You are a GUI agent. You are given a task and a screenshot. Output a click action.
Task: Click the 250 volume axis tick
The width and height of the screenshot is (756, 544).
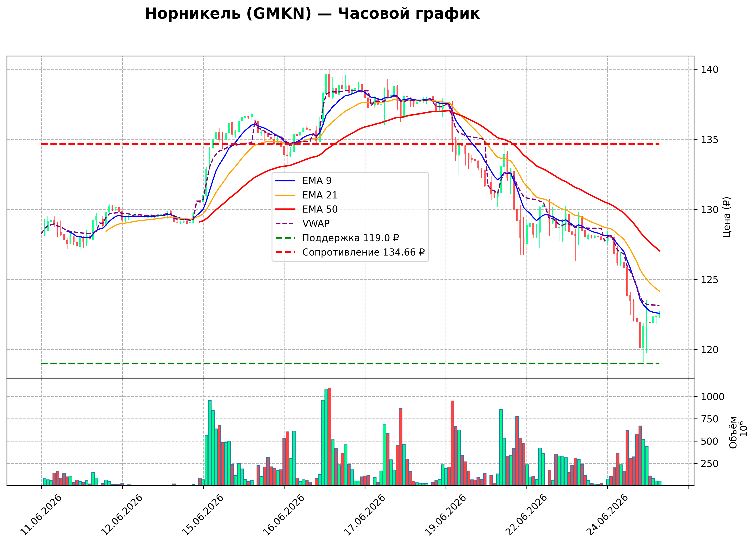[710, 464]
